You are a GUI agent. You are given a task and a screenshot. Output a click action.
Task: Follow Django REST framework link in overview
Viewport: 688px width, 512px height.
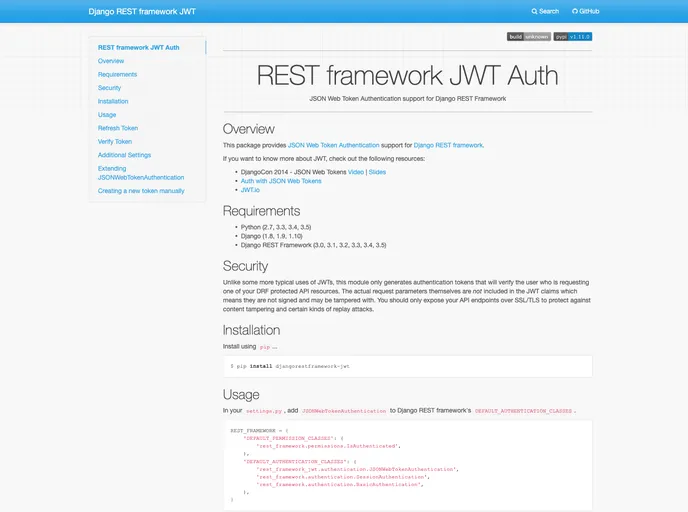448,145
